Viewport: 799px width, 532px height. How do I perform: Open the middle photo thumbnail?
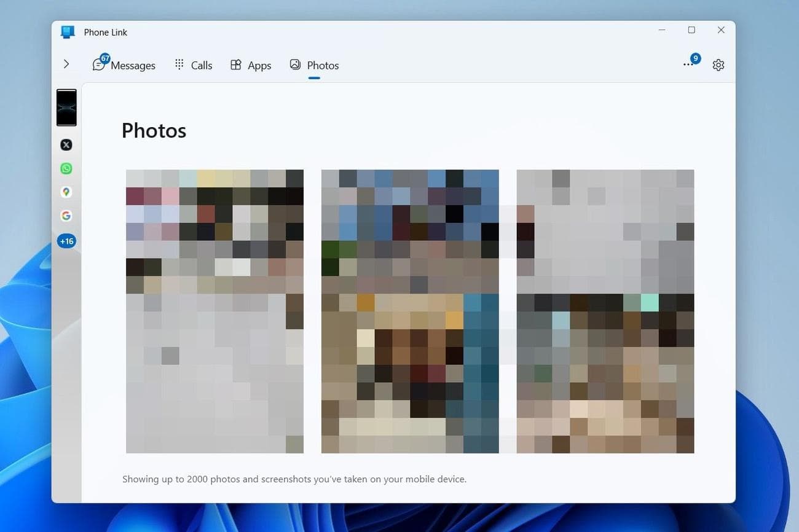tap(410, 311)
